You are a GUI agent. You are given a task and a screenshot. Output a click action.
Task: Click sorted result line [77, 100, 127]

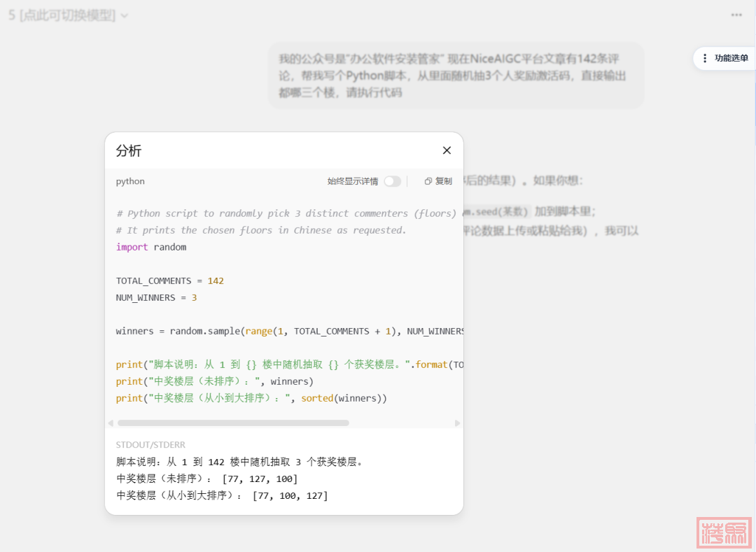(222, 495)
